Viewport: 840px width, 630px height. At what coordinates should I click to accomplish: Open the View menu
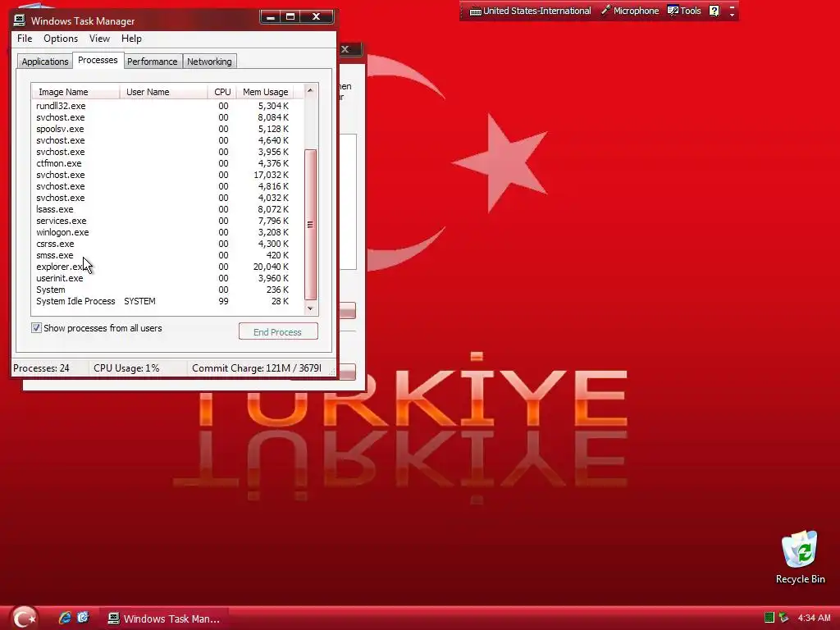pyautogui.click(x=99, y=39)
